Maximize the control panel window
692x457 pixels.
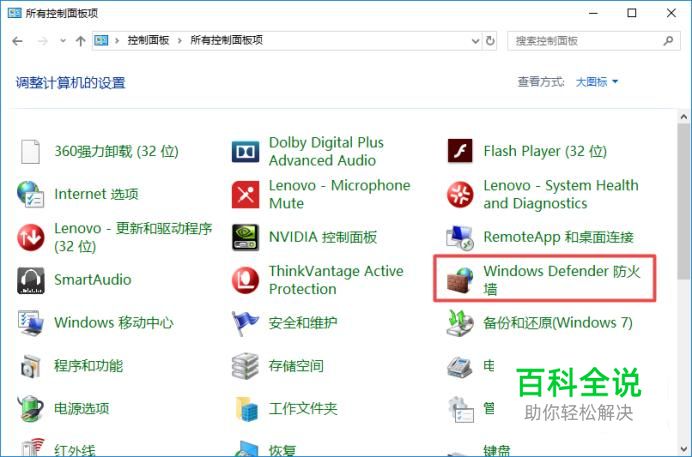click(x=632, y=13)
